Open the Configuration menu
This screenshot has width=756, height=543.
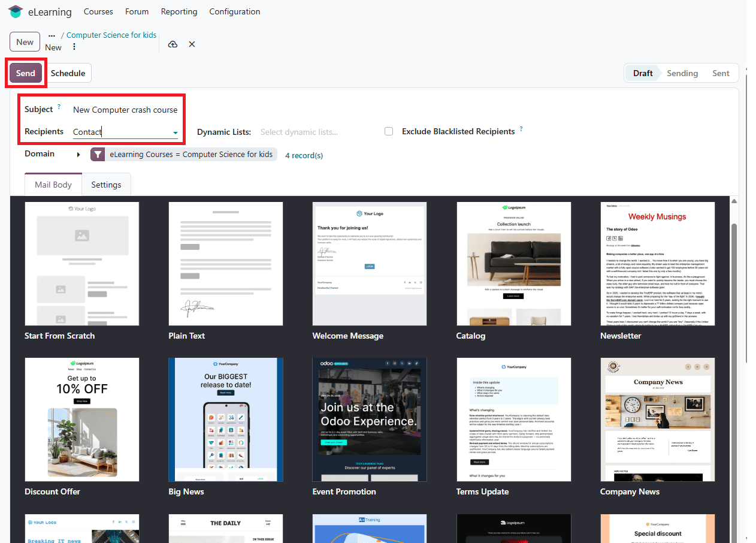[x=235, y=11]
